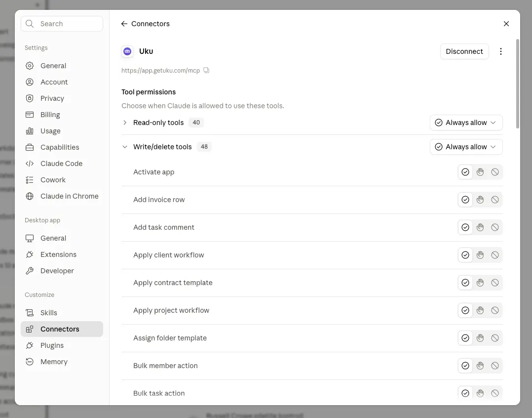Click the Claude in Chrome globe icon

(30, 196)
